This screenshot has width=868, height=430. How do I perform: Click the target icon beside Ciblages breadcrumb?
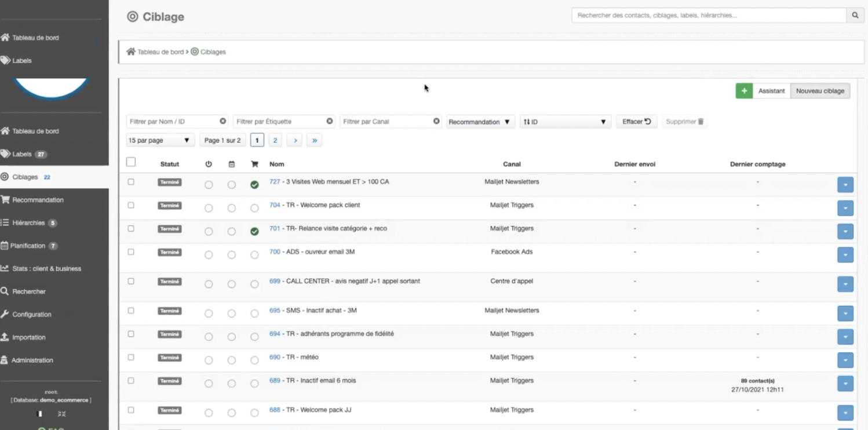coord(195,52)
